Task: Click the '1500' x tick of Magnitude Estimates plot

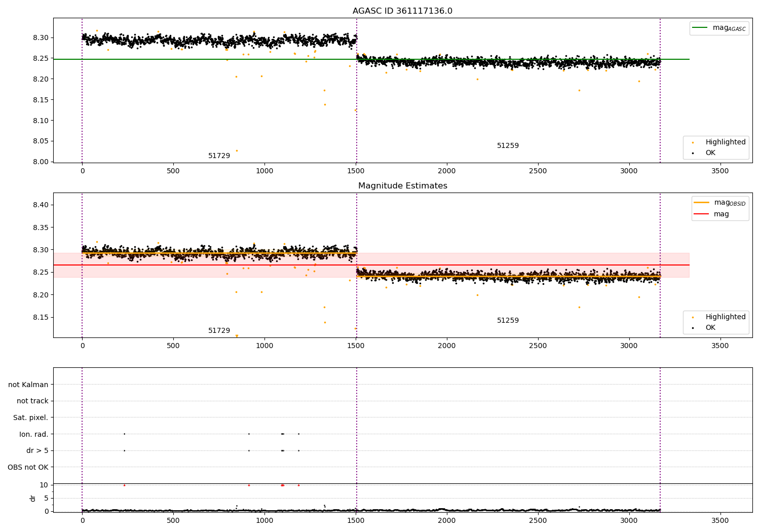Action: point(356,346)
